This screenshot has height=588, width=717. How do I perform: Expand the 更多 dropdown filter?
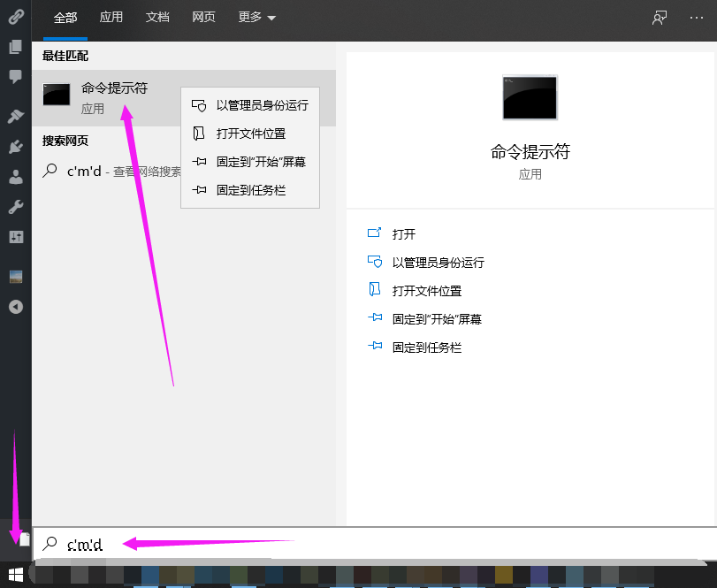coord(256,18)
